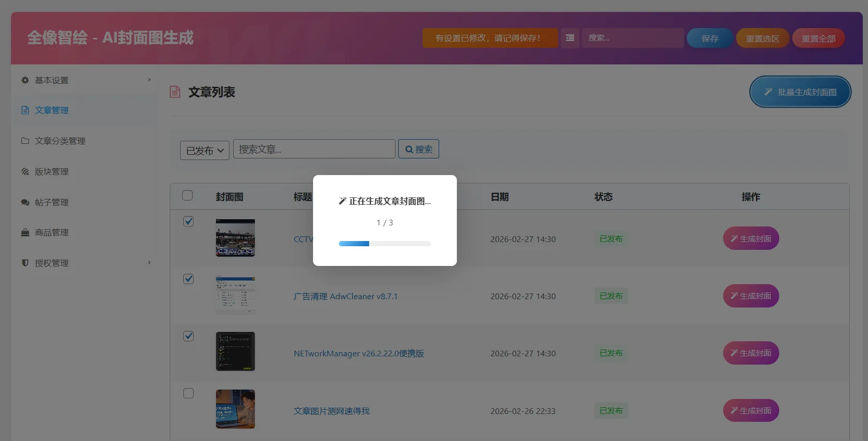Click 生成封面 for the CCTV row
Screen dimensions: 868x441
click(x=751, y=238)
